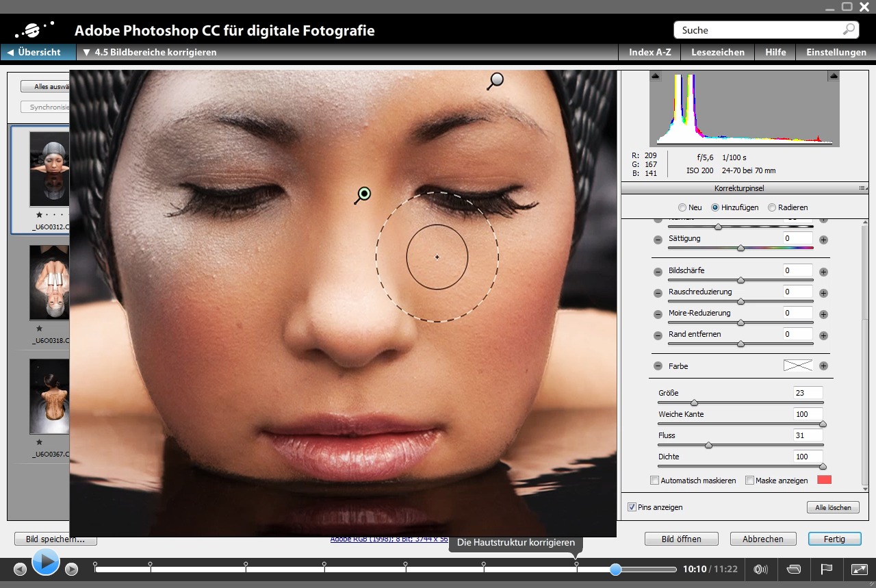The image size is (876, 588).
Task: Click the video progress playhead
Action: (x=615, y=569)
